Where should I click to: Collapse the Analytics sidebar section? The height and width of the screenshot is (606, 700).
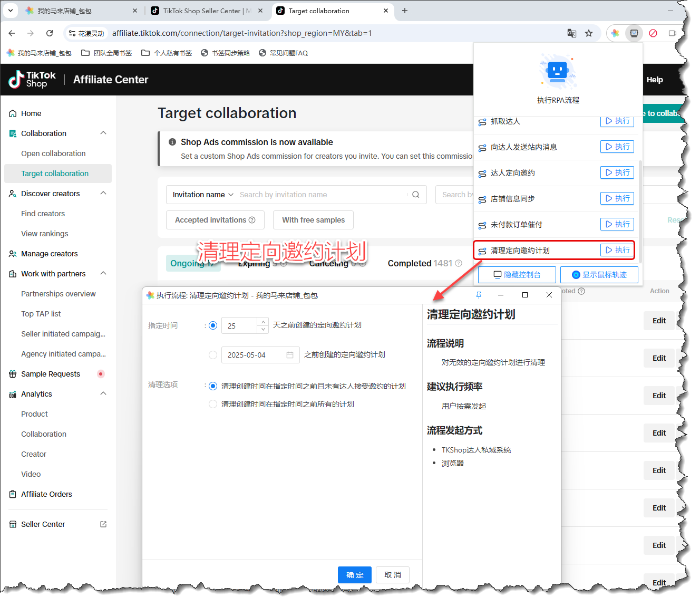point(103,393)
